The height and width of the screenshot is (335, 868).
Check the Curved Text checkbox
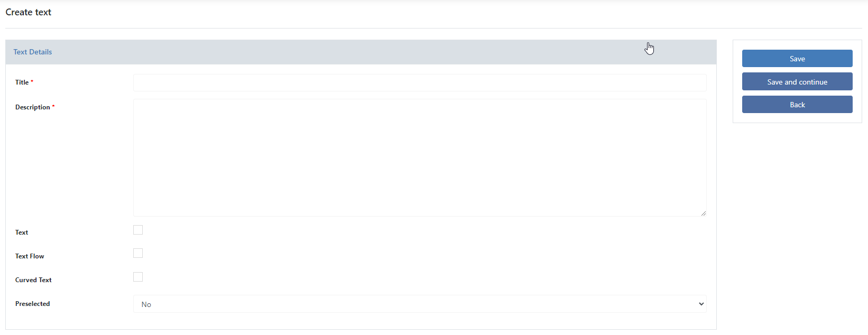click(x=138, y=277)
